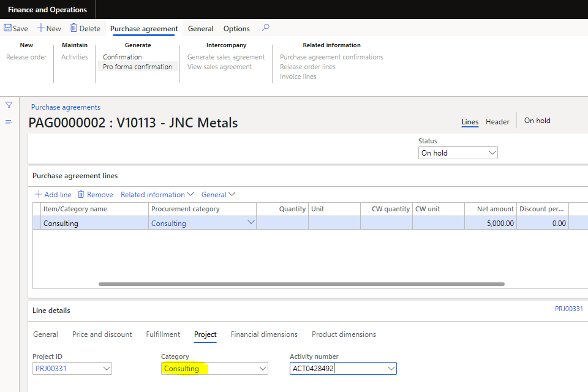The image size is (588, 392).
Task: Collapse the Purchase agreement lines section header
Action: 75,176
